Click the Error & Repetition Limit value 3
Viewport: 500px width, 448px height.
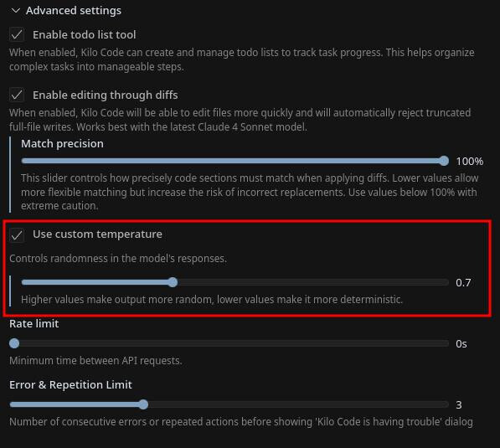459,405
